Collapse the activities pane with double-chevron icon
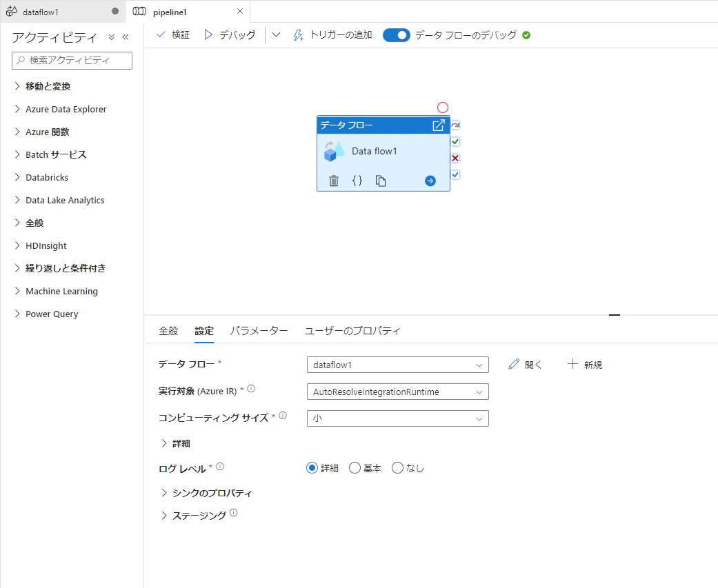This screenshot has height=588, width=718. click(126, 37)
